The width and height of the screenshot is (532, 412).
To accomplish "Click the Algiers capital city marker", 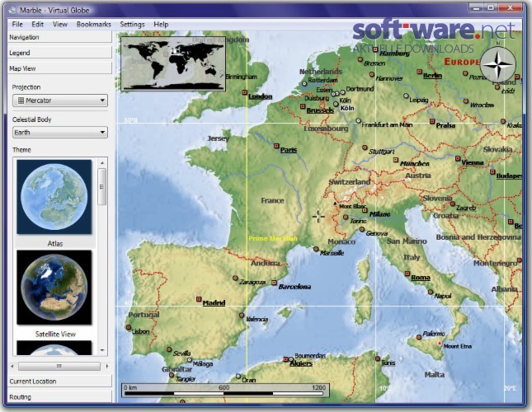I will [x=285, y=359].
